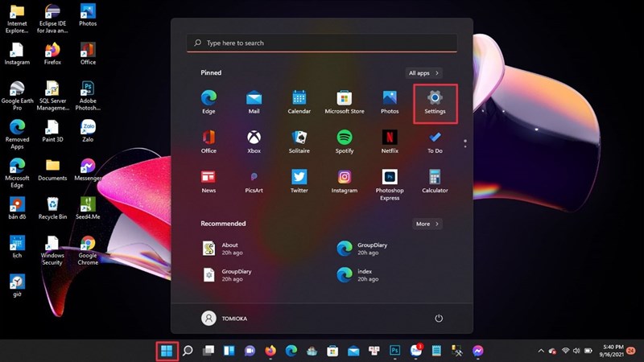Screen dimensions: 644x362
Task: Open Calculator from pinned apps
Action: click(435, 181)
